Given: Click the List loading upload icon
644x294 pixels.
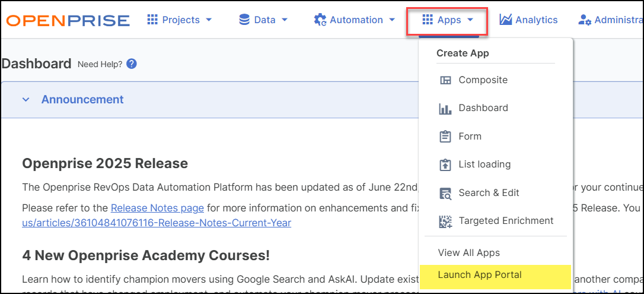Looking at the screenshot, I should tap(445, 165).
